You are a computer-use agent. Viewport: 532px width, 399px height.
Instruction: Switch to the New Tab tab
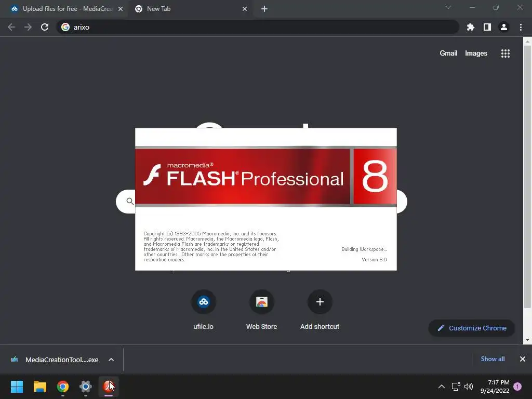click(190, 9)
